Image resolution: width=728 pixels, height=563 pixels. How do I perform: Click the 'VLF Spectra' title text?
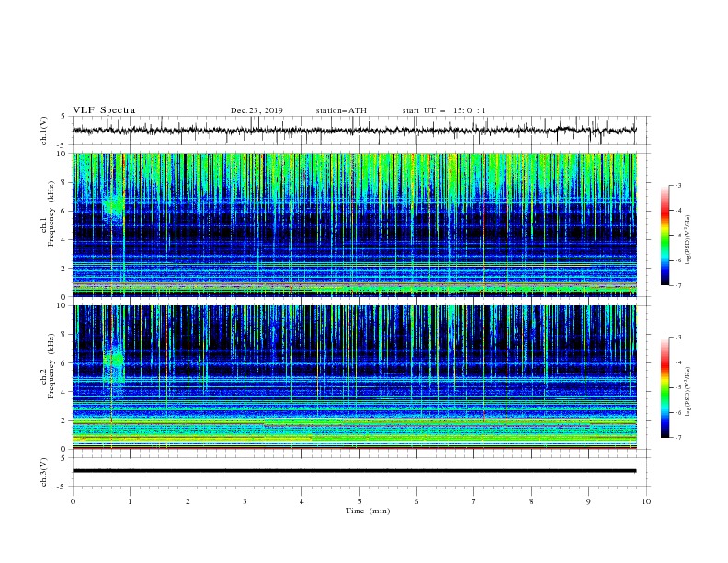tap(104, 110)
